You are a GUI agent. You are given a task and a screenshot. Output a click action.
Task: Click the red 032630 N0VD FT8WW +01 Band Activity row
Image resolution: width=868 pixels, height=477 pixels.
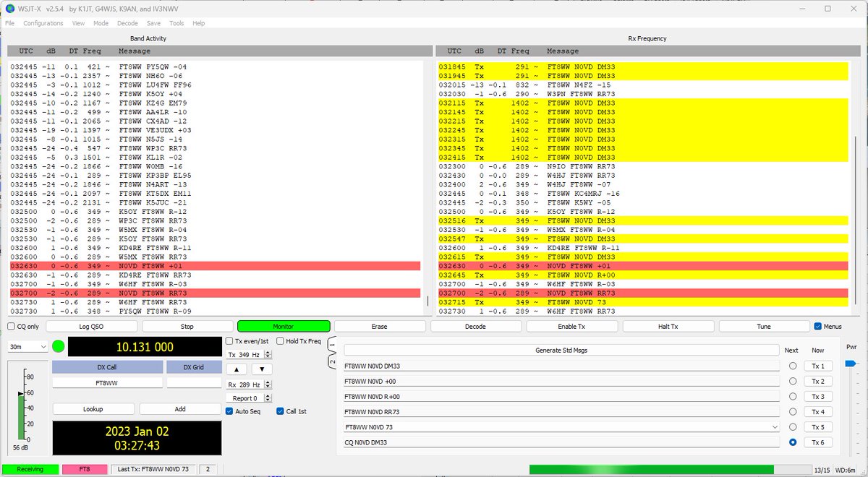(215, 266)
